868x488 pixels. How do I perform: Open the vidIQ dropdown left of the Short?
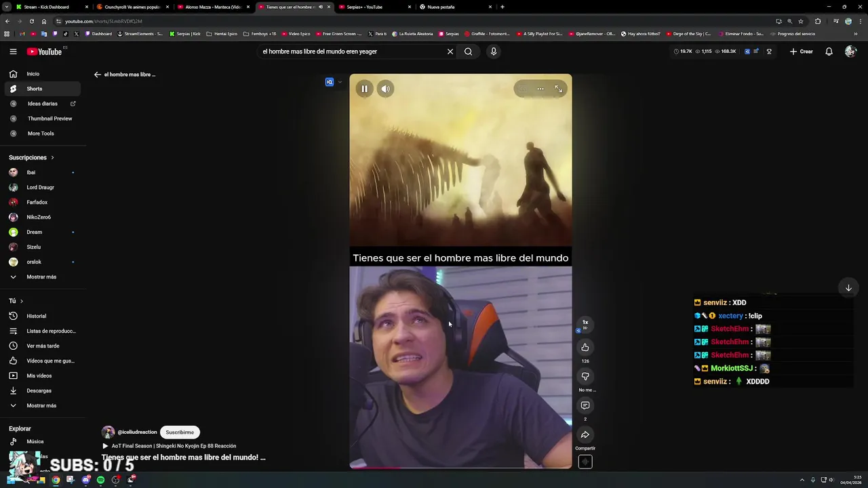click(x=340, y=82)
